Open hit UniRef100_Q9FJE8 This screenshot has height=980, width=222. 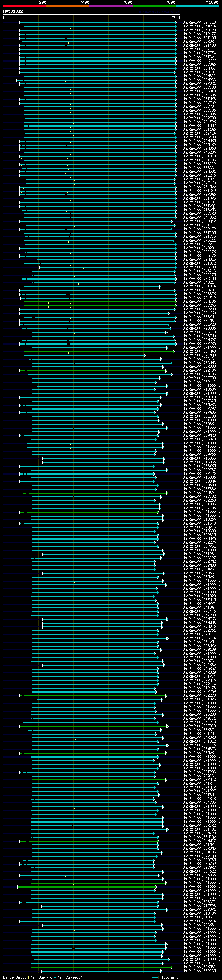[x=199, y=23]
